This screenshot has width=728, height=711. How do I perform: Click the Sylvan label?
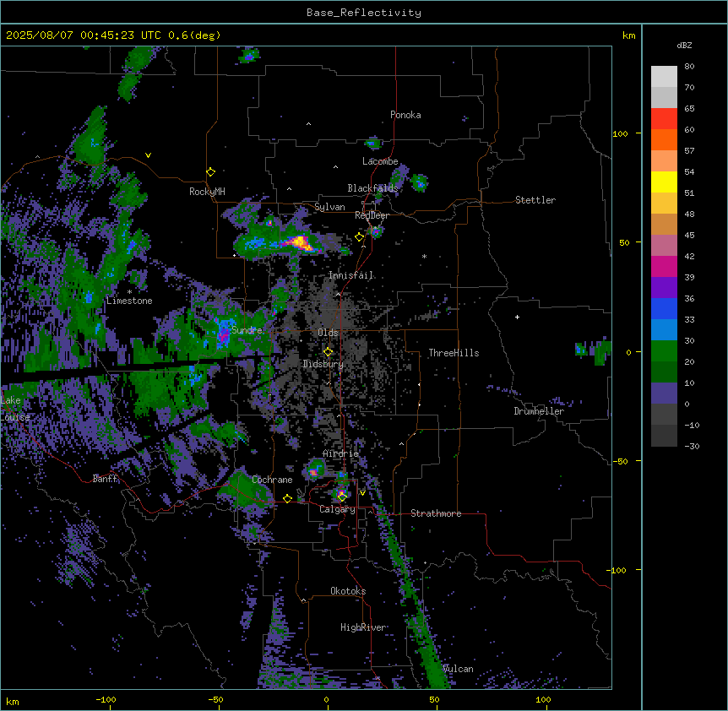click(x=329, y=207)
